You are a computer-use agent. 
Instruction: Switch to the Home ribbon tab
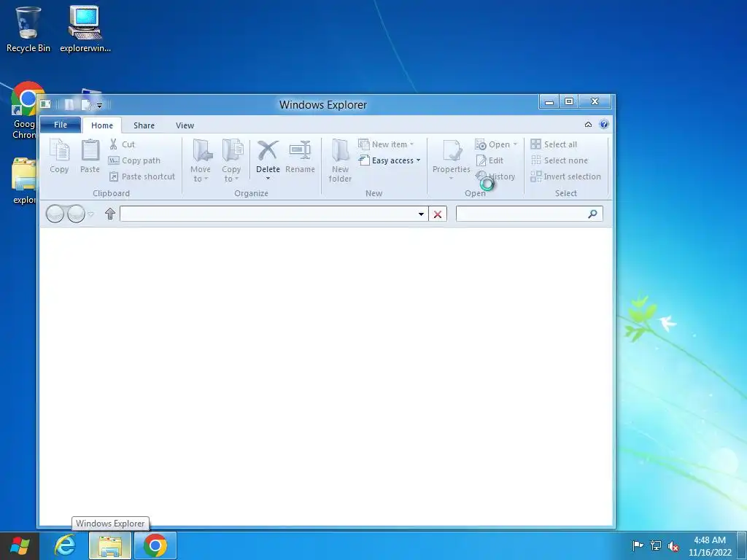102,125
